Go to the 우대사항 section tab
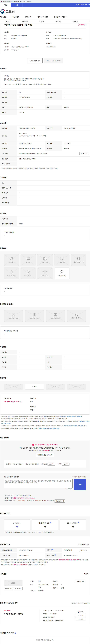 point(42,21)
